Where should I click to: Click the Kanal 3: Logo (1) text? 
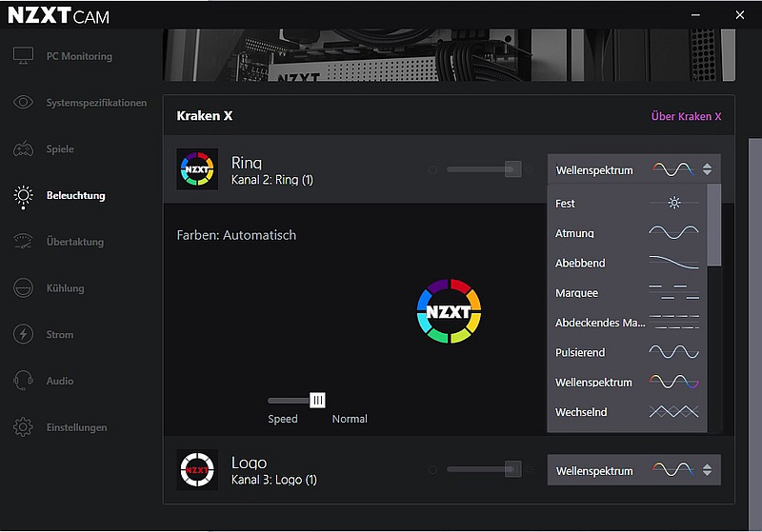pos(274,480)
